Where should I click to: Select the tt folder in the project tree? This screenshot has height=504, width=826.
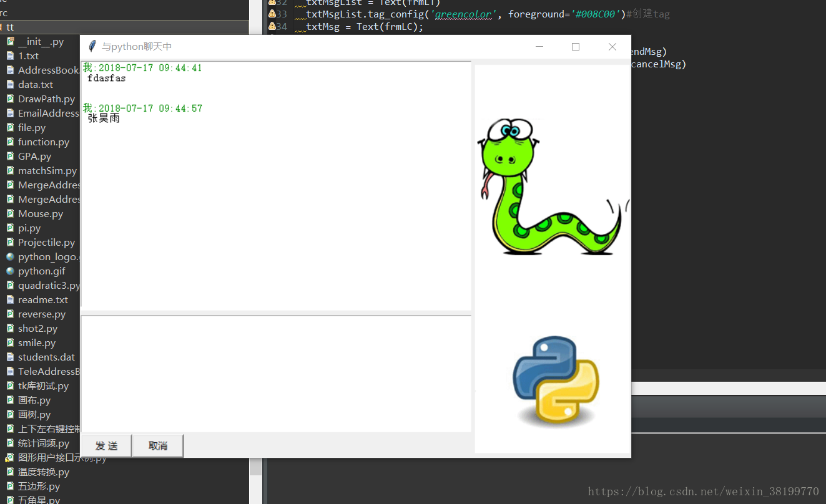point(124,27)
